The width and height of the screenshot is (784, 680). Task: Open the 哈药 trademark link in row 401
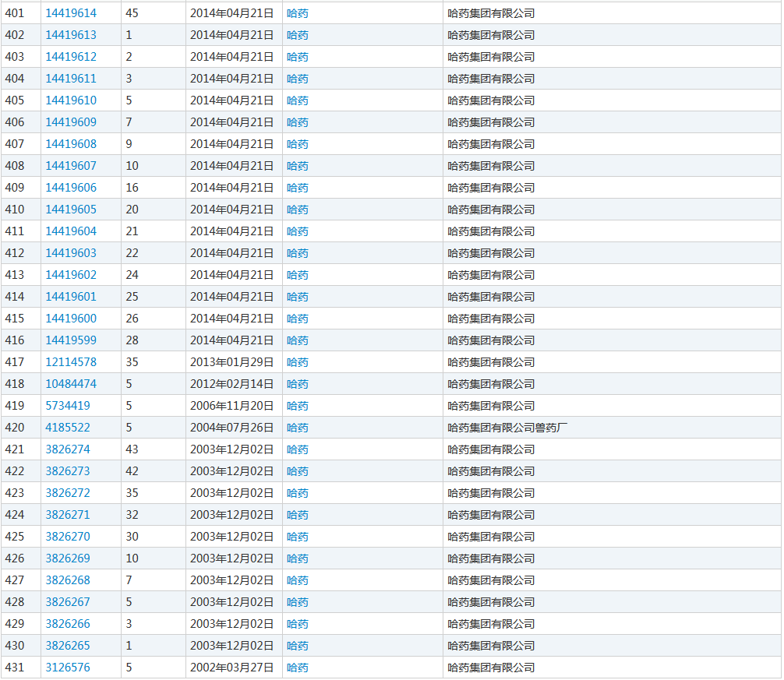tap(298, 13)
